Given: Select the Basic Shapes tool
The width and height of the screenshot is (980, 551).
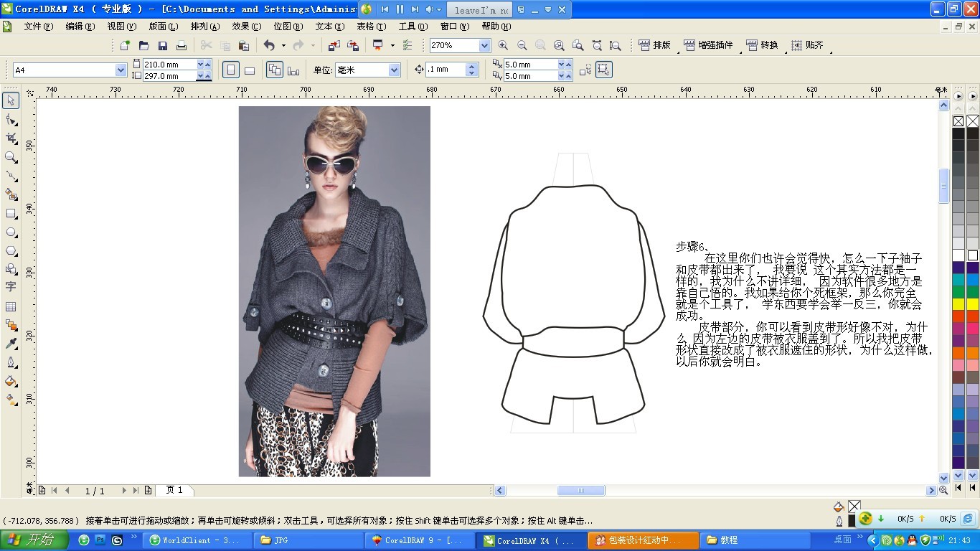Looking at the screenshot, I should point(11,269).
